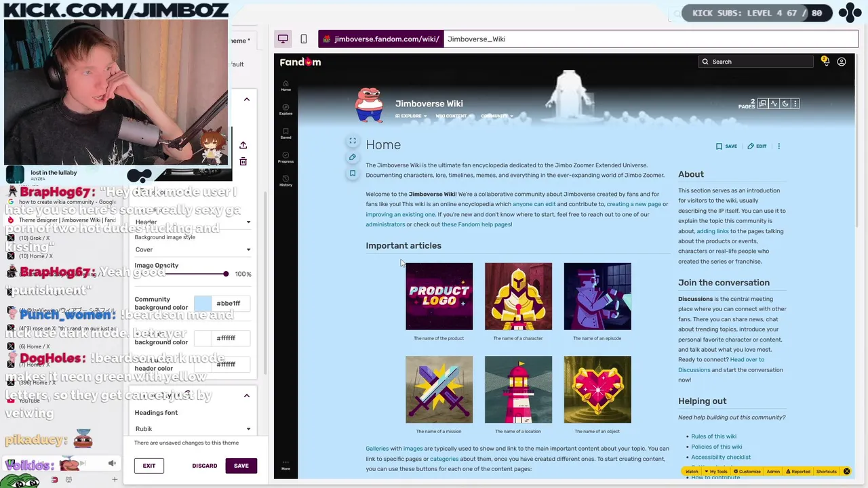The image size is (868, 488).
Task: Open the user account avatar icon
Action: click(x=842, y=62)
